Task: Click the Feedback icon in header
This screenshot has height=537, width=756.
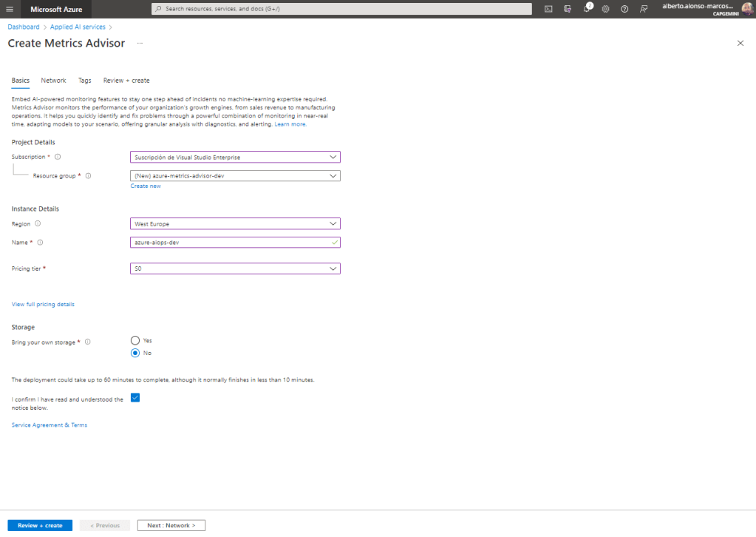Action: pos(644,9)
